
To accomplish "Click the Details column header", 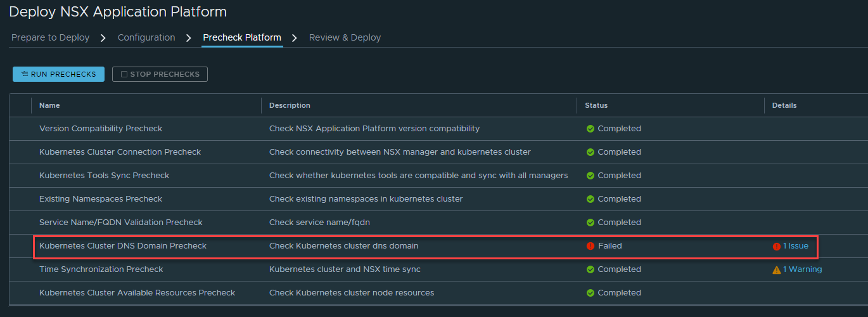I will [784, 105].
